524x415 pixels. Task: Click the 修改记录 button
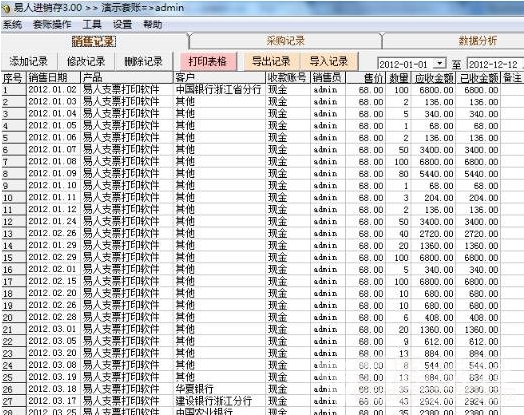click(86, 61)
